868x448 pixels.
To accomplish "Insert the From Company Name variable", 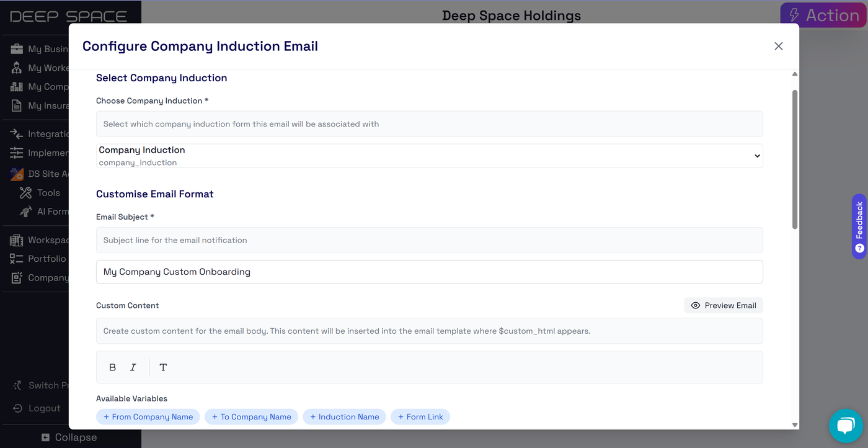I will (x=148, y=417).
